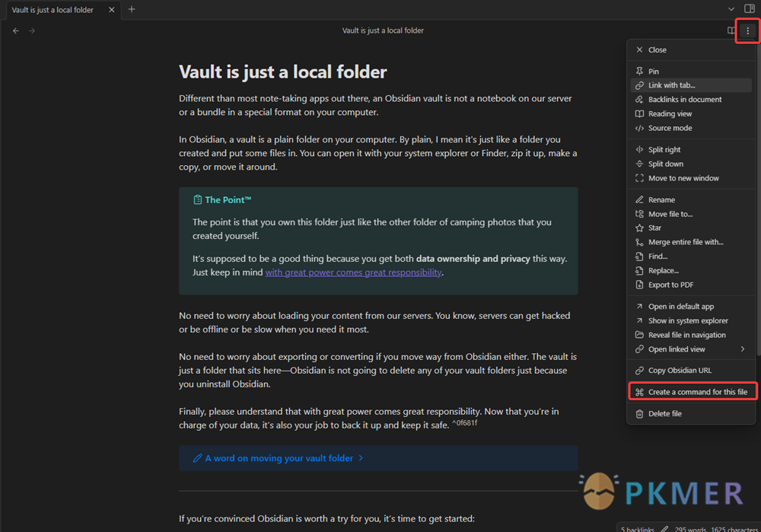This screenshot has height=532, width=761.
Task: Enable Source mode
Action: [x=691, y=128]
